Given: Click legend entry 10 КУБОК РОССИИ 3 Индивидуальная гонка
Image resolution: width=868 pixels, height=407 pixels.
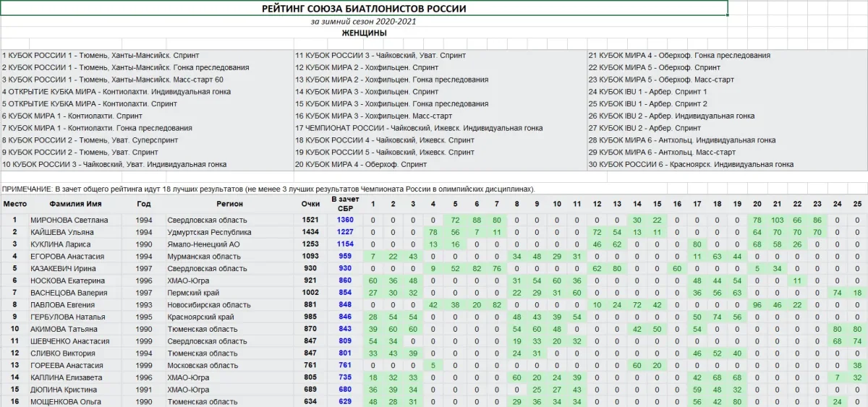Looking at the screenshot, I should click(114, 165).
